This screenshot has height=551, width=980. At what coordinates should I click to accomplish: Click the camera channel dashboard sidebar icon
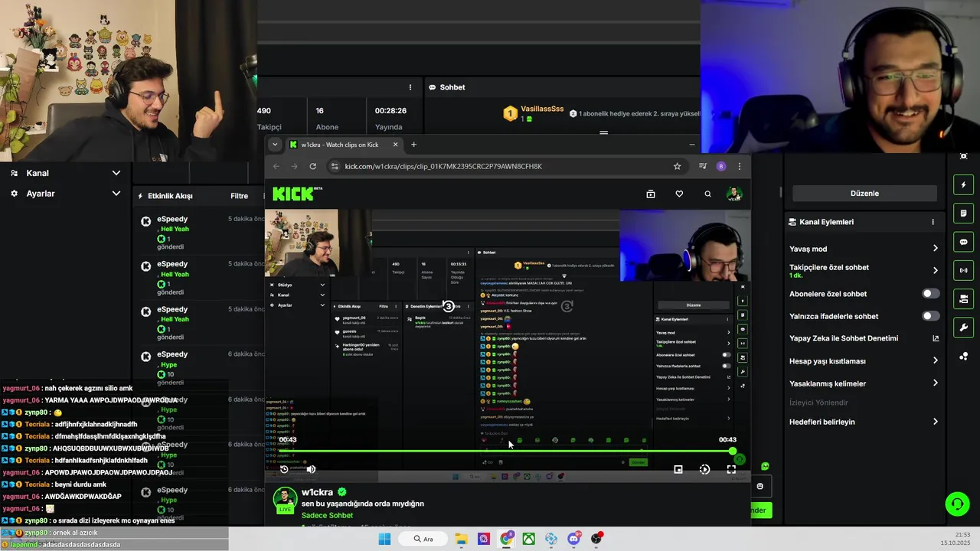click(964, 298)
